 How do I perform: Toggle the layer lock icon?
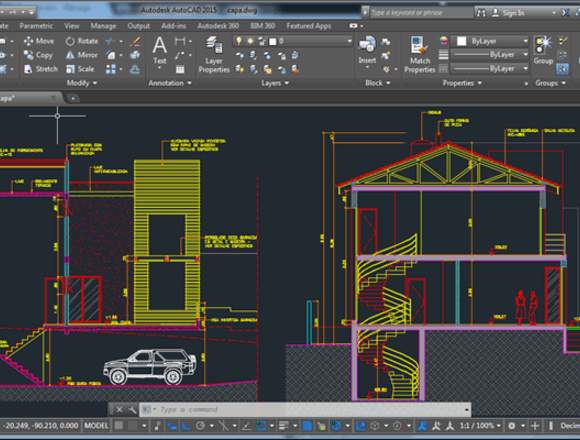262,41
